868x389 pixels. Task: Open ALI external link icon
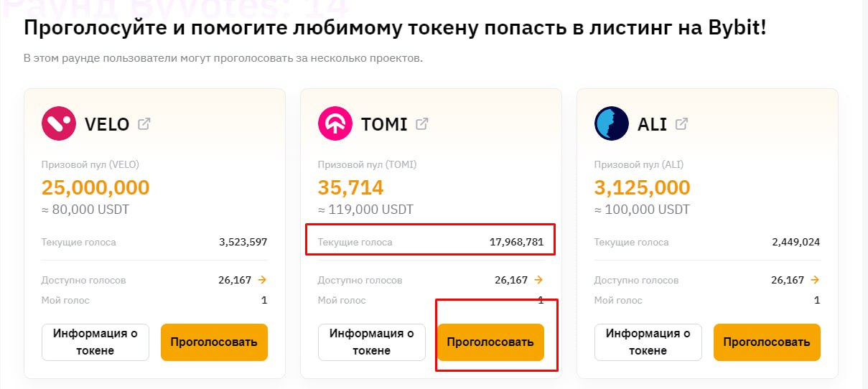681,123
